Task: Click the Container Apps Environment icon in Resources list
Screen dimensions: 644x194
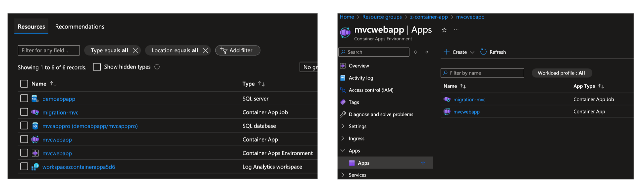Action: click(35, 153)
